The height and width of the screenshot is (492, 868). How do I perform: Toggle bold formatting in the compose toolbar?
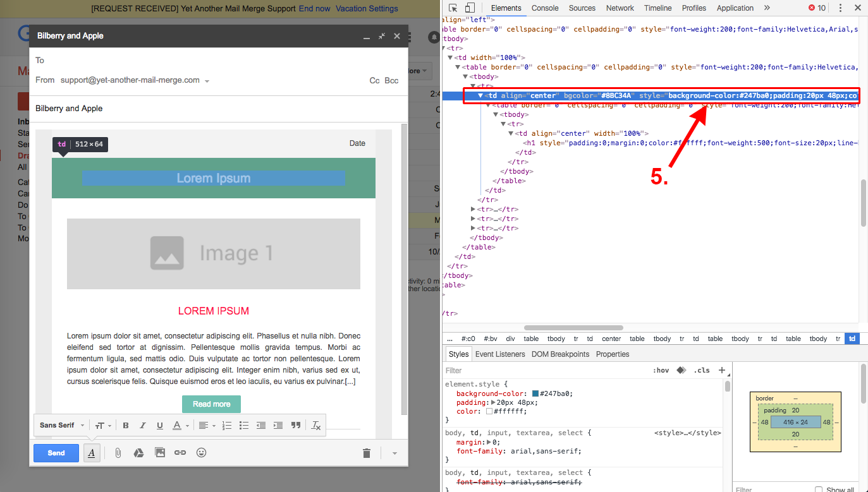[x=125, y=425]
